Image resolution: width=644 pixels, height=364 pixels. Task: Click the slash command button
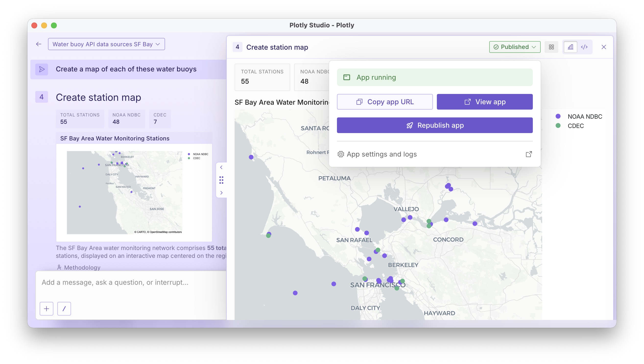pos(64,309)
